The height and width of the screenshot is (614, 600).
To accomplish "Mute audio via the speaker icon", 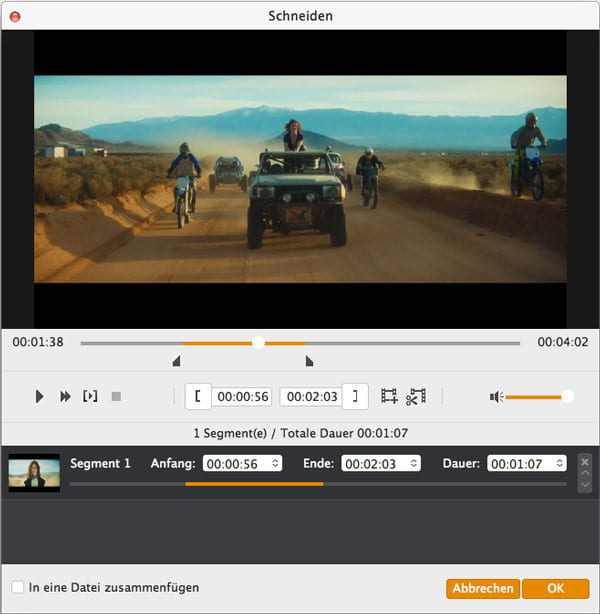I will (496, 397).
